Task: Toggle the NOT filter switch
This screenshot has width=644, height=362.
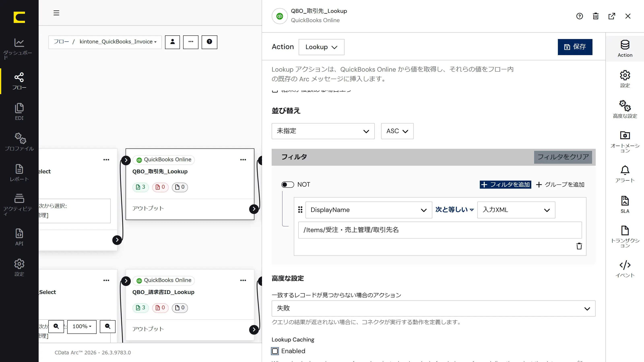Action: [288, 185]
